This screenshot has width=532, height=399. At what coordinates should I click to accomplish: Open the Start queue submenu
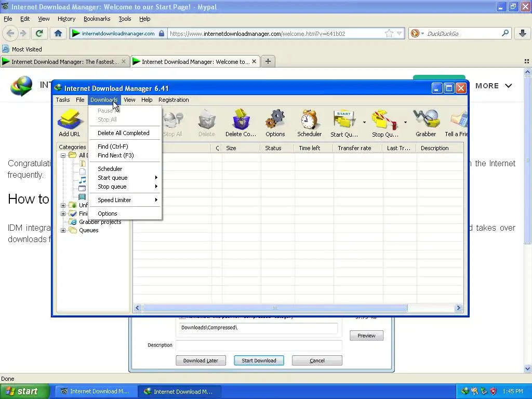(125, 178)
